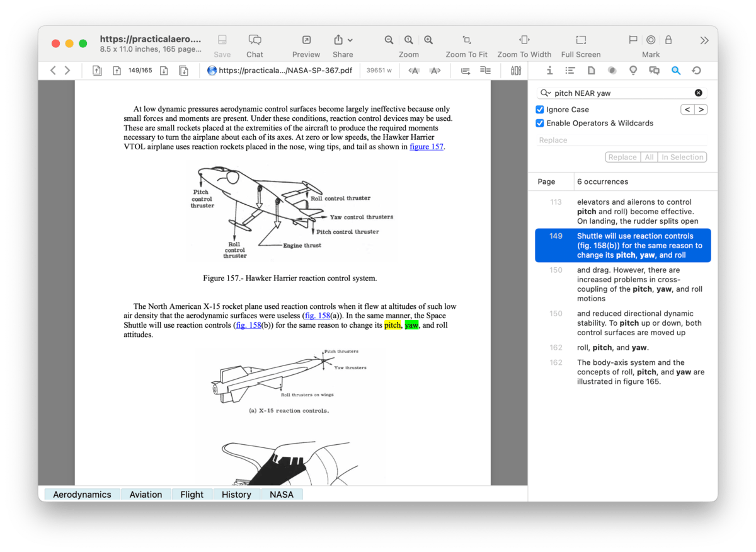Clear the search field text
This screenshot has width=756, height=552.
(698, 93)
